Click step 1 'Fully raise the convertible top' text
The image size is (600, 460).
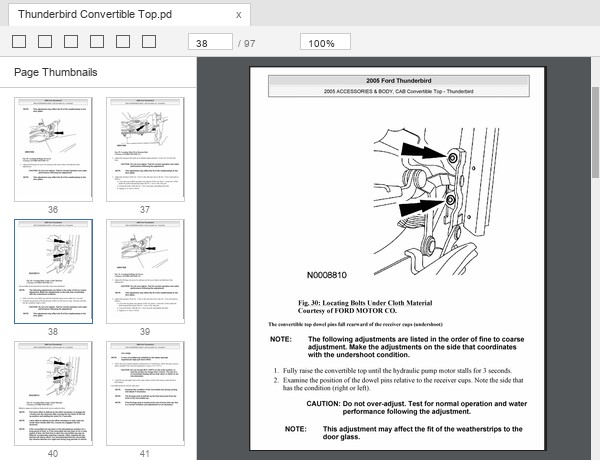397,370
